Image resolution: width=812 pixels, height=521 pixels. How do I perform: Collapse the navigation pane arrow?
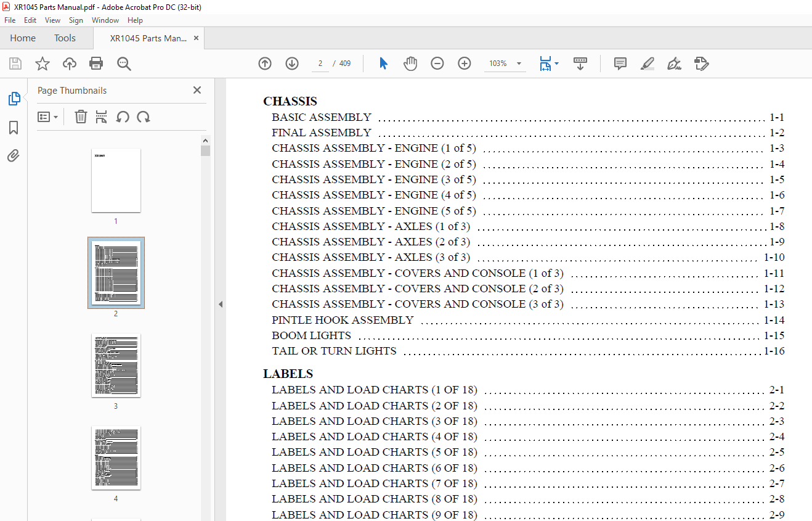220,304
